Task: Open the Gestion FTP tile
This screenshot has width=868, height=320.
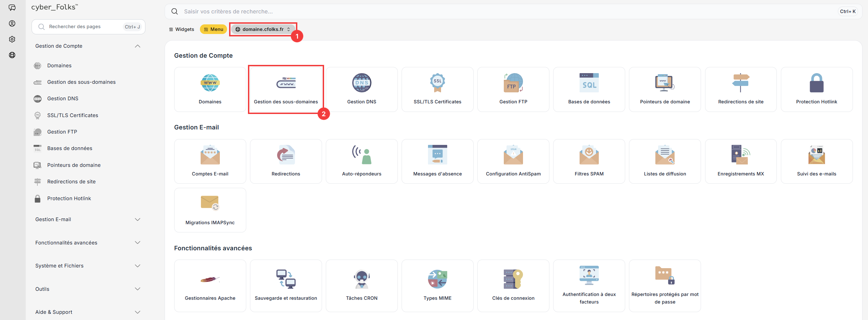Action: (513, 89)
